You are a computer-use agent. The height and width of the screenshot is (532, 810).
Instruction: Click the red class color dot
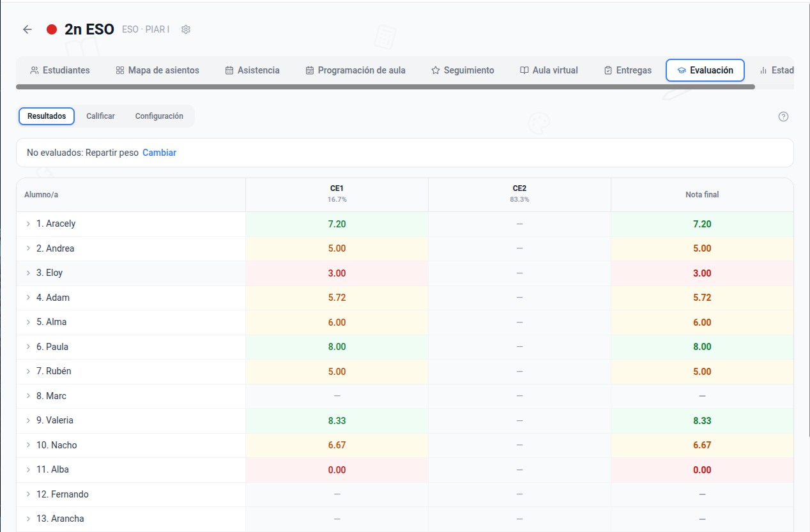click(x=52, y=29)
